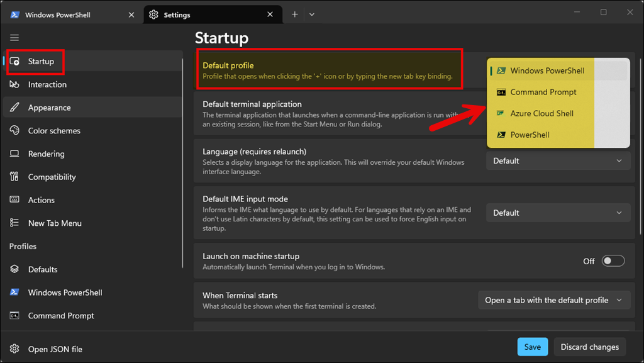Click the Open JSON file gear icon
Viewport: 644px width, 363px height.
click(x=14, y=349)
